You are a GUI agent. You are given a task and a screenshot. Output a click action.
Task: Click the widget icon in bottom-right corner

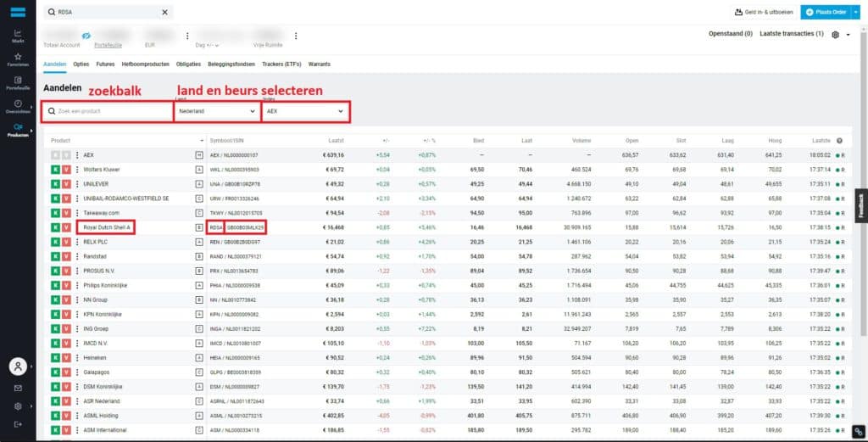859,432
